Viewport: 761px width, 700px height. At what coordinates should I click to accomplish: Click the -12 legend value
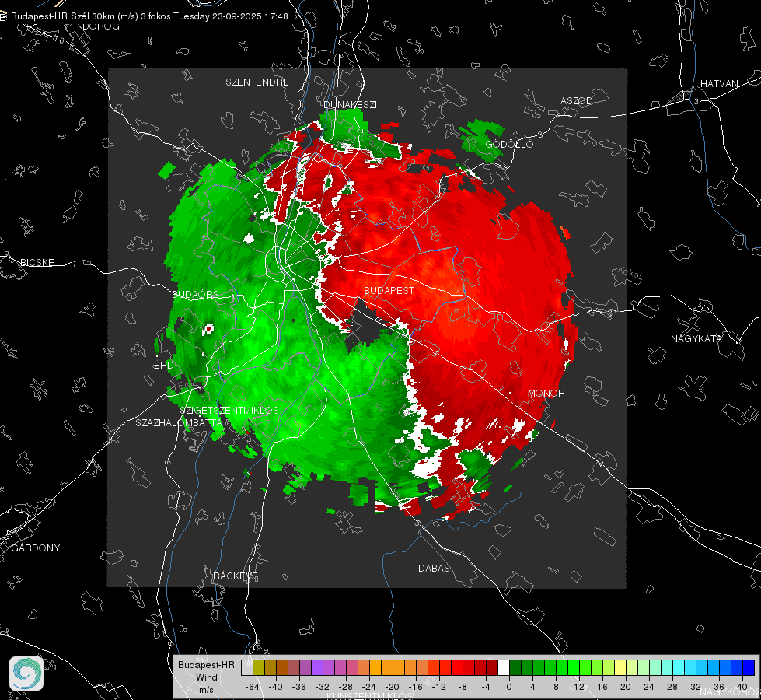click(438, 687)
